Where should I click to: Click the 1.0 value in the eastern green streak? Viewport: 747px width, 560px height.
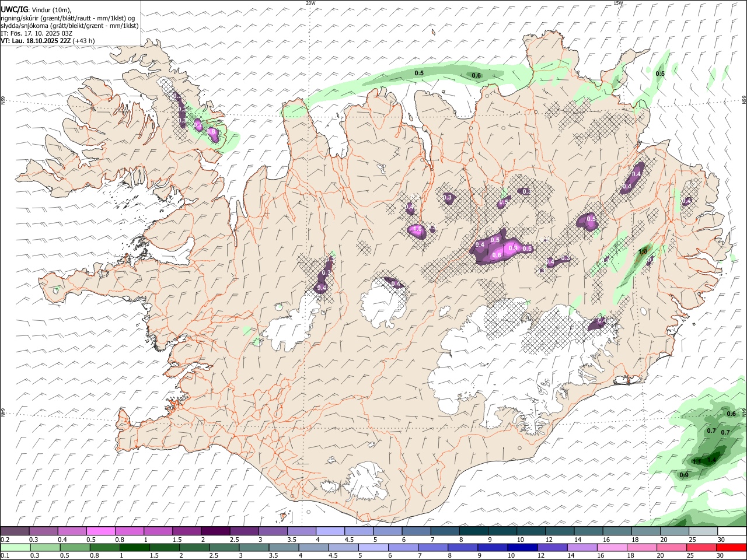[643, 252]
